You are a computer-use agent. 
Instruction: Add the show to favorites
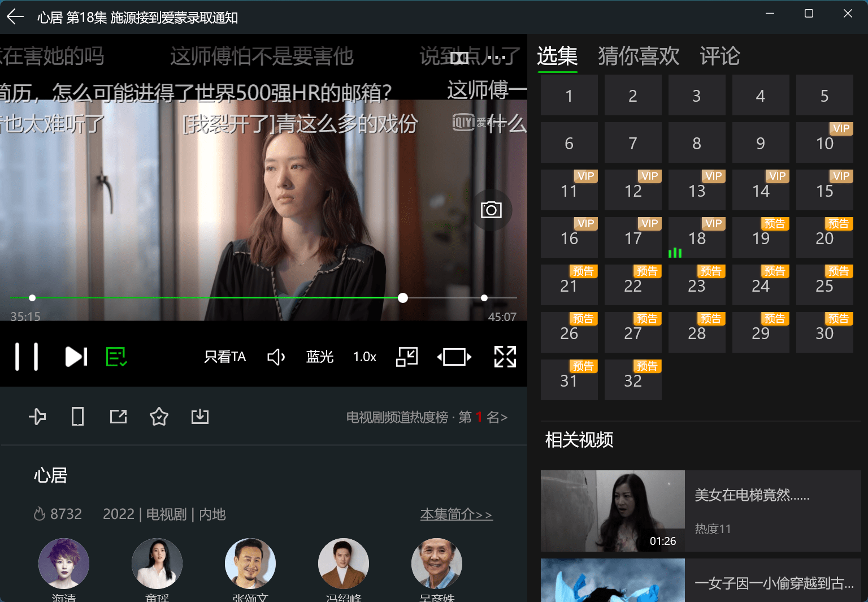(x=159, y=417)
